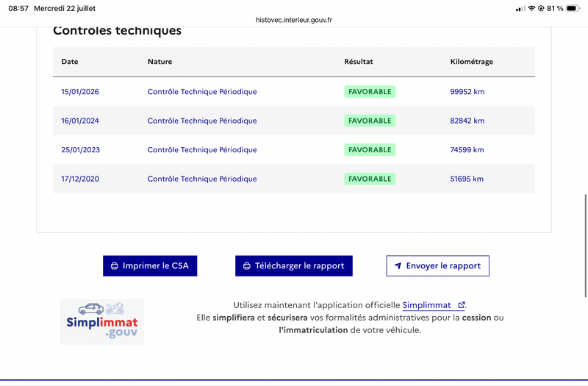
Task: Click the Kilométrage column header
Action: coord(471,62)
